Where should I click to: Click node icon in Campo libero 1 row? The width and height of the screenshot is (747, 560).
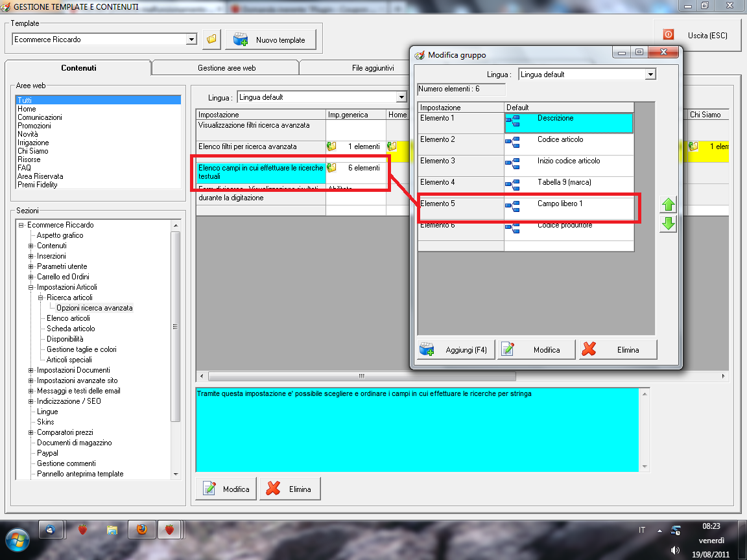coord(513,206)
